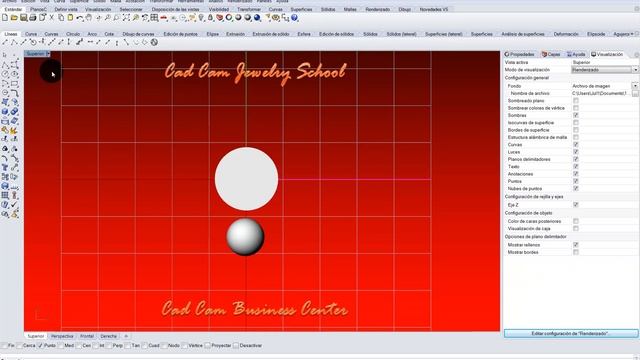Click the blue render sphere icon
The image size is (640, 360).
(257, 18)
